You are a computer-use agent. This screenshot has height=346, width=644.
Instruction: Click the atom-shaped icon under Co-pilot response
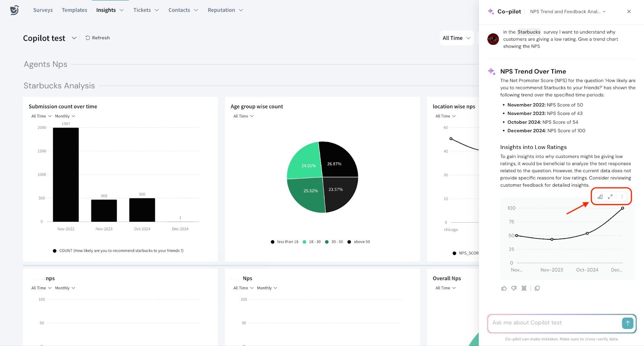pos(524,288)
